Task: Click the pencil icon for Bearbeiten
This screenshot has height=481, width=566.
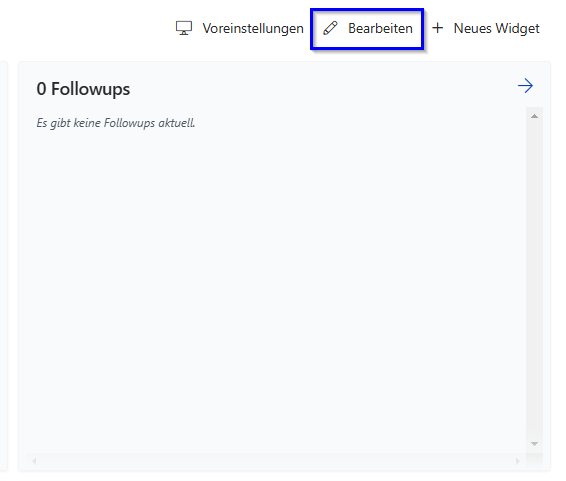Action: (330, 28)
